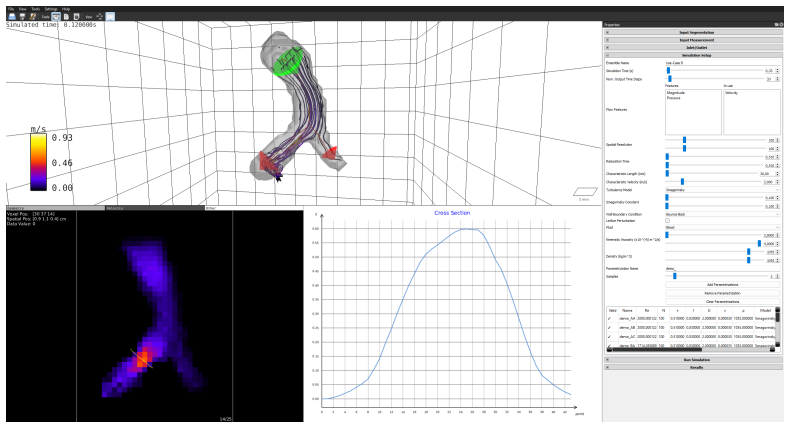Click the Characteristic Velocity slider handle
Screen dimensions: 790x428
tap(683, 181)
